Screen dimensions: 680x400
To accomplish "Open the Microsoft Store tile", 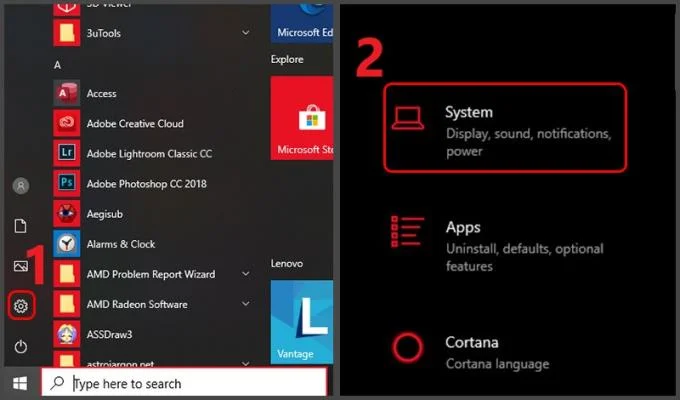I will pos(302,118).
